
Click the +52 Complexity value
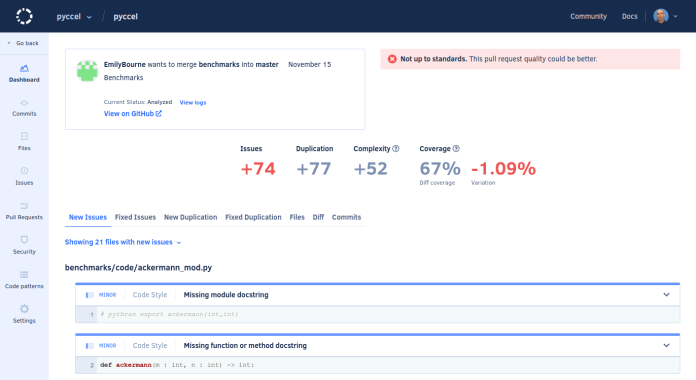coord(371,169)
